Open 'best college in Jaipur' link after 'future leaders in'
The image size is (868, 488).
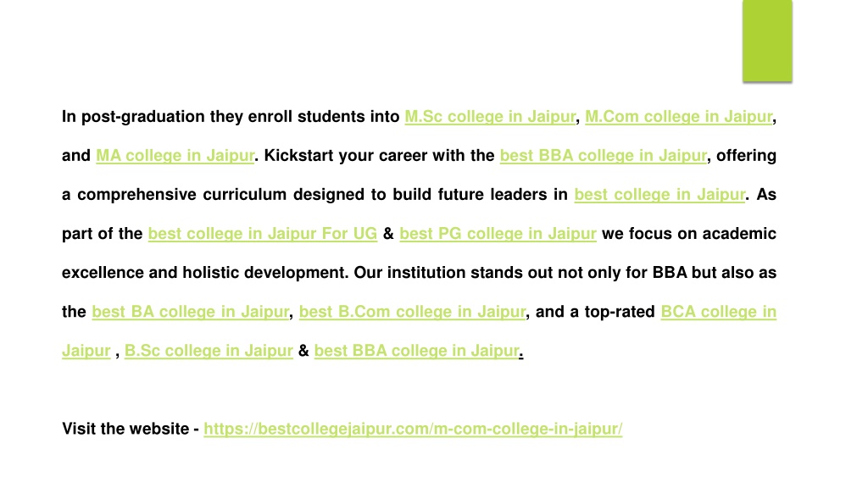[x=659, y=195]
